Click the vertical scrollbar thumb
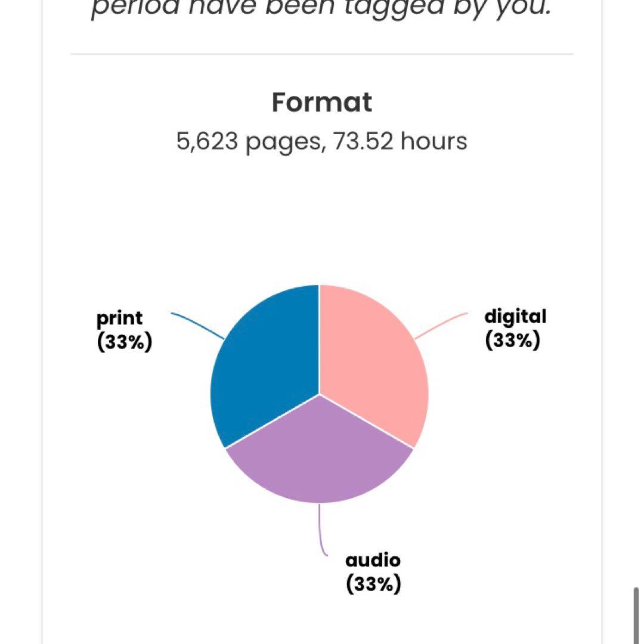644x644 pixels. (x=636, y=615)
